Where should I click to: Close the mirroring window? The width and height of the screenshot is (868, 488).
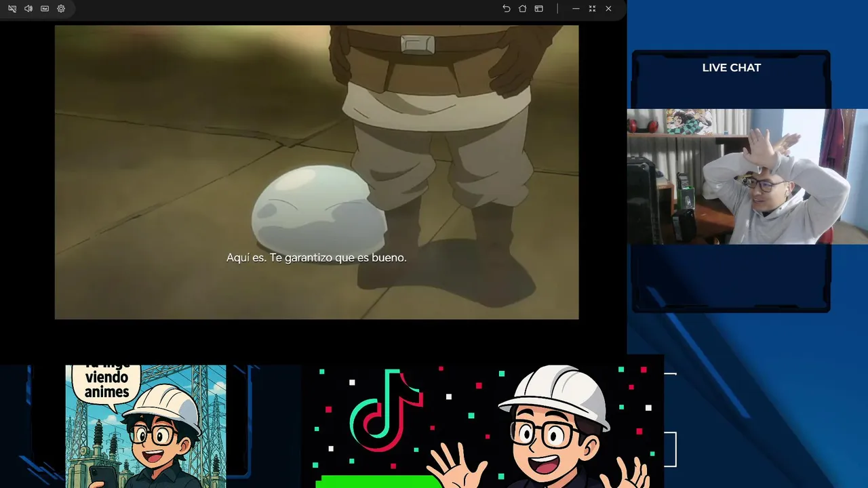coord(608,9)
